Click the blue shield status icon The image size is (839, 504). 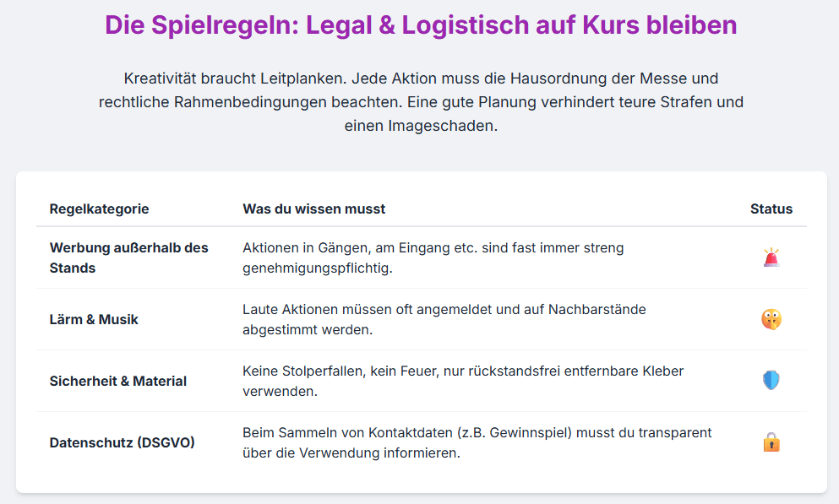pos(771,381)
